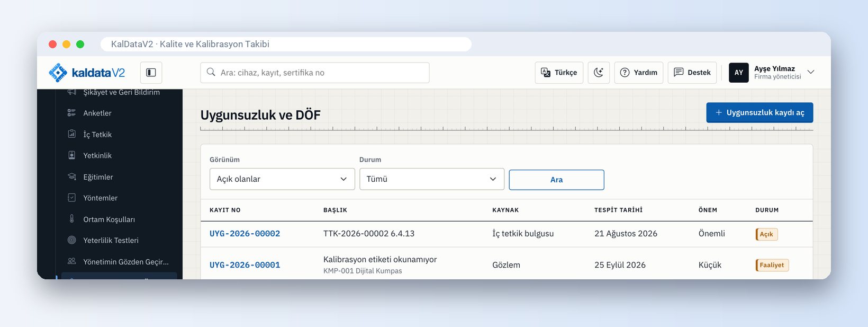Click title 'TTK-2026-00002 6.4.13'

(x=369, y=234)
